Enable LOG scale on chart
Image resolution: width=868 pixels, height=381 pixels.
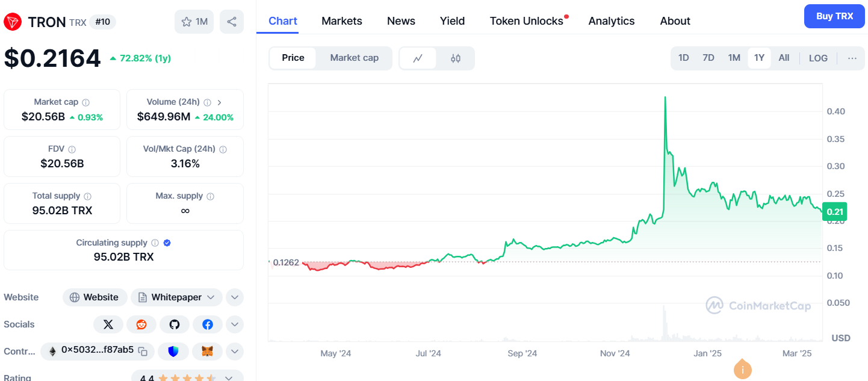click(818, 58)
